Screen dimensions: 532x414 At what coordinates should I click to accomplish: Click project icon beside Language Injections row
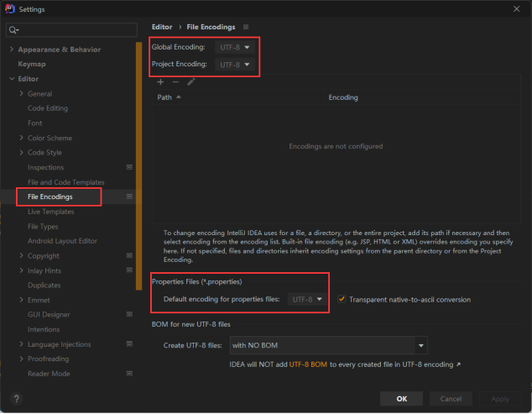(129, 344)
